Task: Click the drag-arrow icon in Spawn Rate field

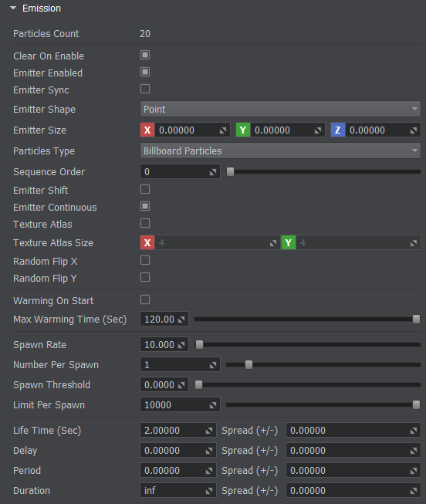Action: pos(181,345)
